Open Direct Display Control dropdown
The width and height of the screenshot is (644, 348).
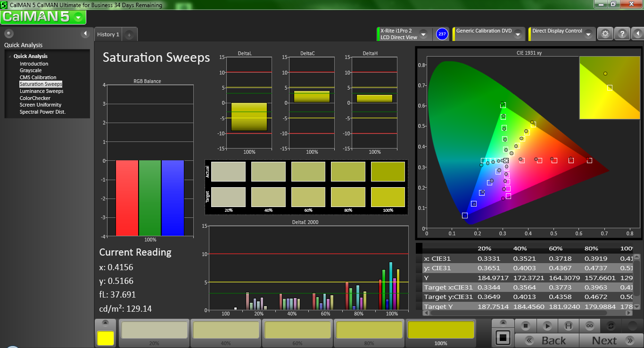[x=588, y=34]
